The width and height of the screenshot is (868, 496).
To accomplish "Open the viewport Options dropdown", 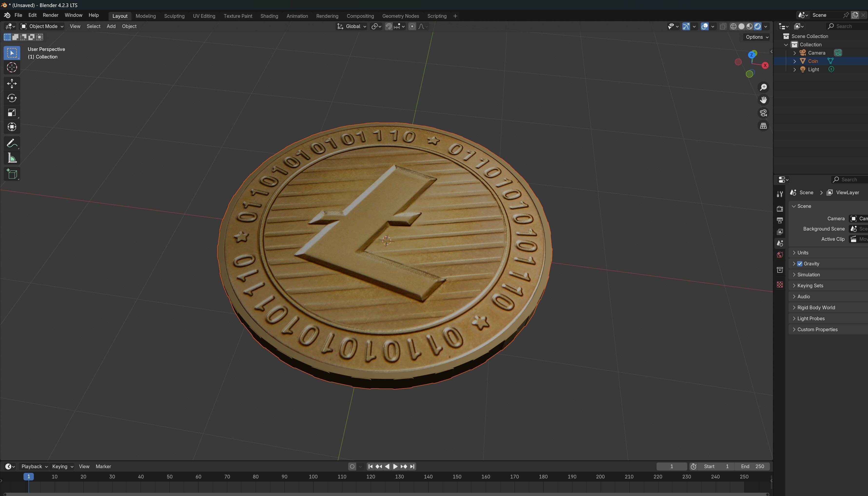I will (x=757, y=37).
